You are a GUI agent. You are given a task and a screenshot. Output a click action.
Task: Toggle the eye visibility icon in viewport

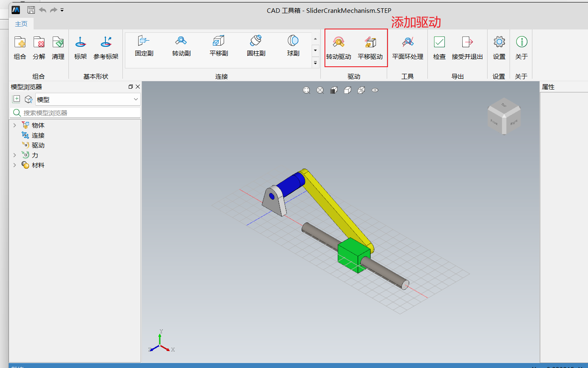click(x=375, y=90)
